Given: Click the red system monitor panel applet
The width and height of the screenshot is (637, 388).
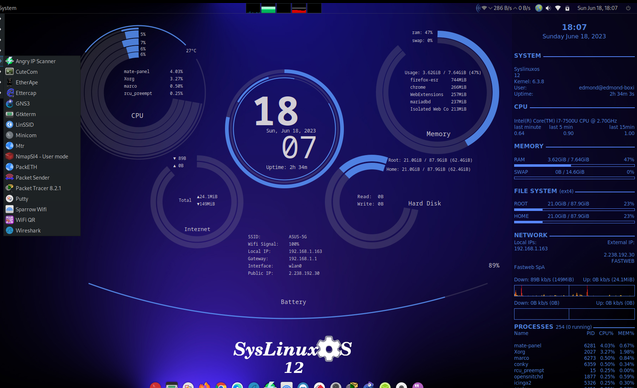Looking at the screenshot, I should coord(299,8).
